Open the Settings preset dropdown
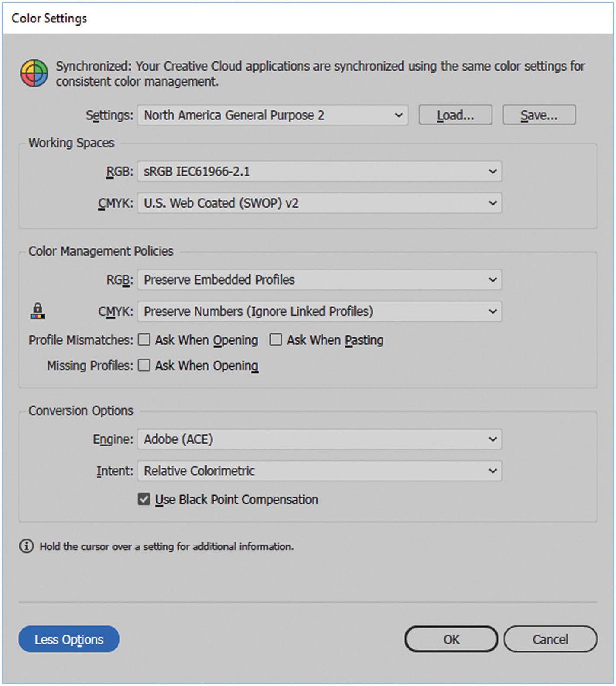 click(272, 115)
